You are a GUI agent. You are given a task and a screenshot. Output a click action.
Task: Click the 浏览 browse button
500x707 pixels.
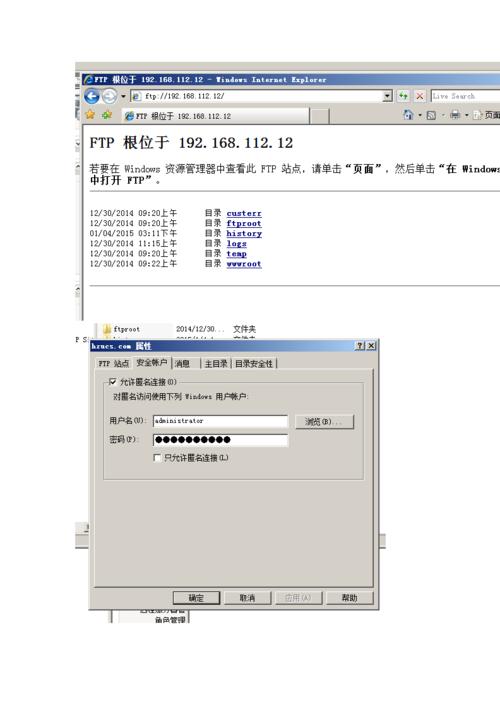tap(324, 422)
